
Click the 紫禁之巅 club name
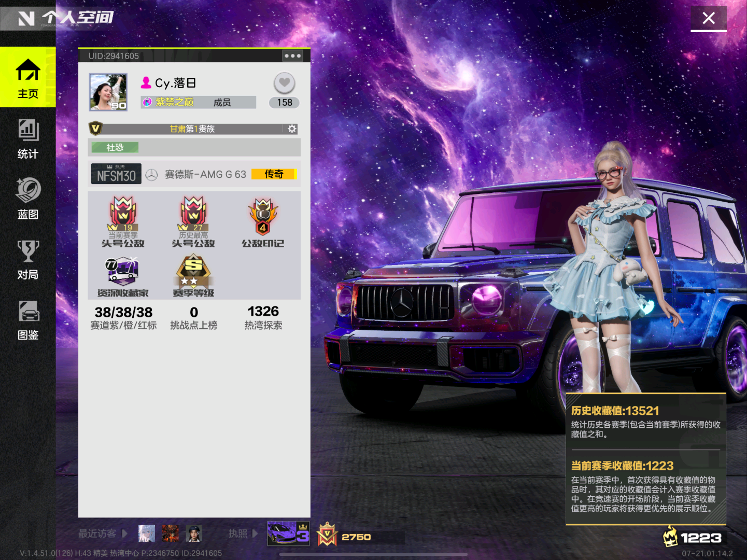pos(175,102)
